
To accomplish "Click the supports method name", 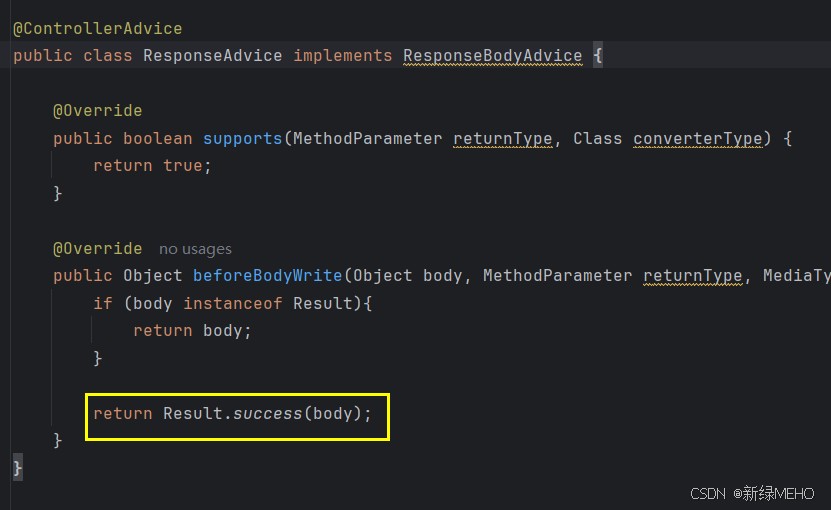I will (242, 139).
